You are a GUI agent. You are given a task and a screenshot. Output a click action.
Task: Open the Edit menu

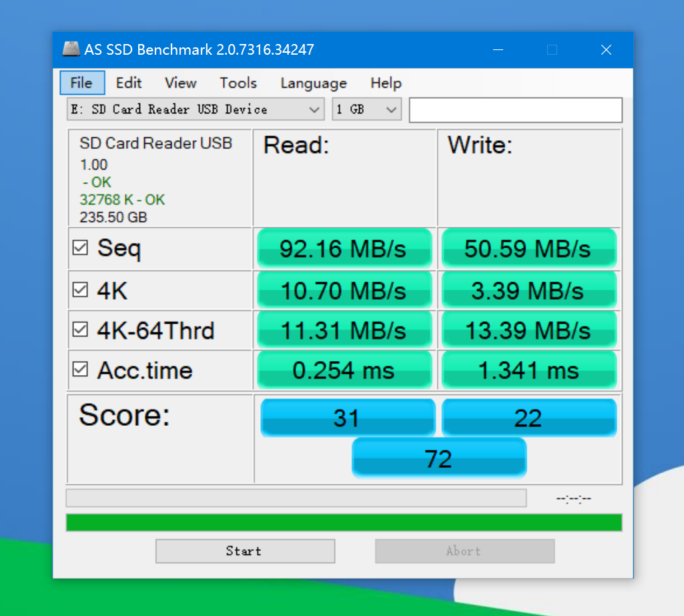coord(129,83)
